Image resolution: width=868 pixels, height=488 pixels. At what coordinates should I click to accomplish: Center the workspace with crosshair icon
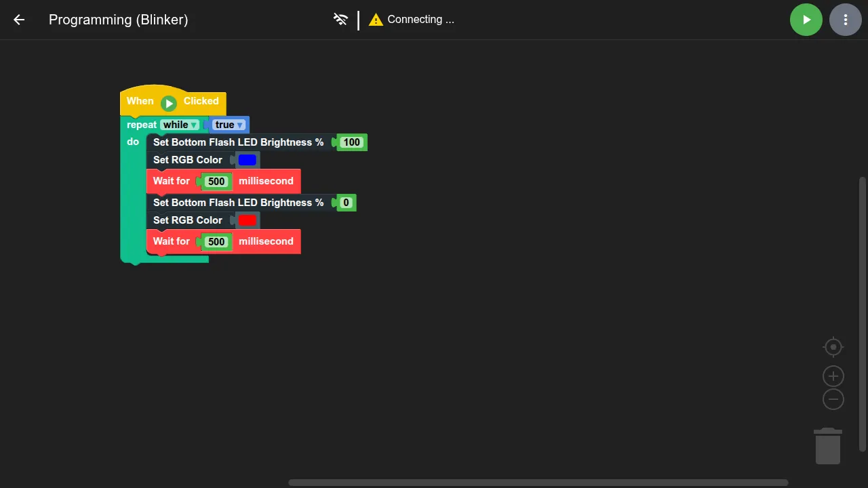tap(833, 347)
